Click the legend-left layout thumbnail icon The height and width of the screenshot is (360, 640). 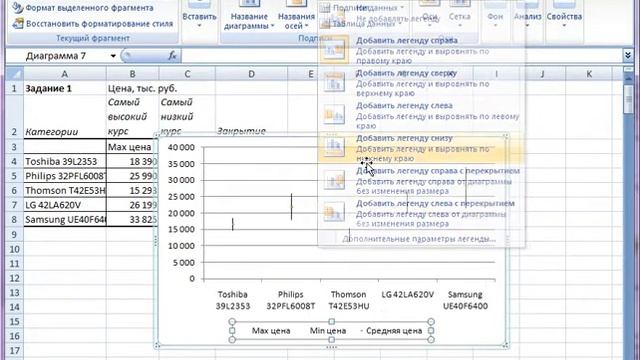click(334, 115)
